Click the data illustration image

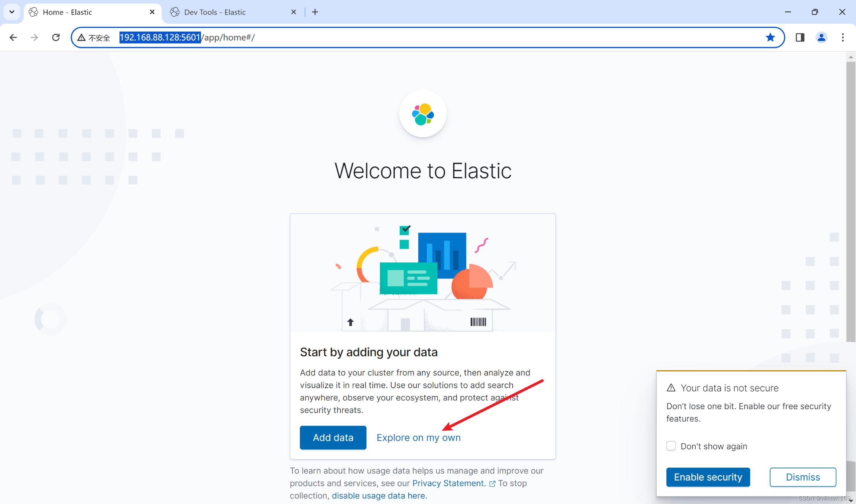(423, 273)
